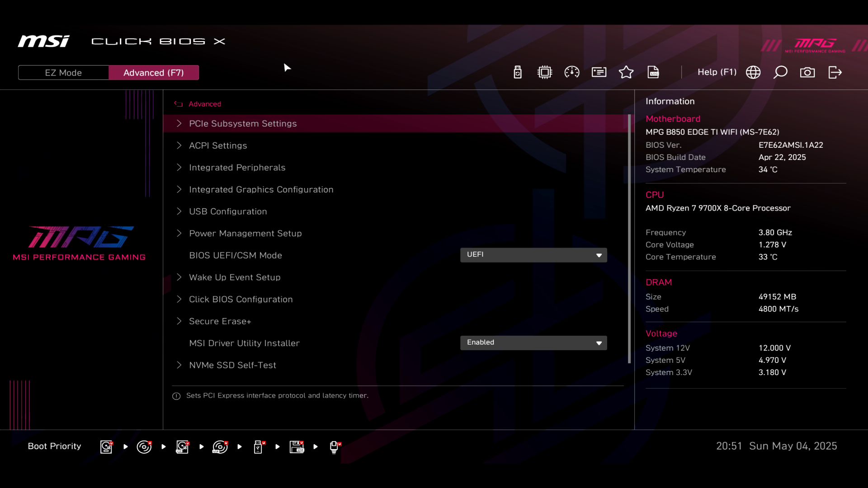Open the M-Flash USB update icon
This screenshot has height=488, width=868.
pyautogui.click(x=518, y=72)
